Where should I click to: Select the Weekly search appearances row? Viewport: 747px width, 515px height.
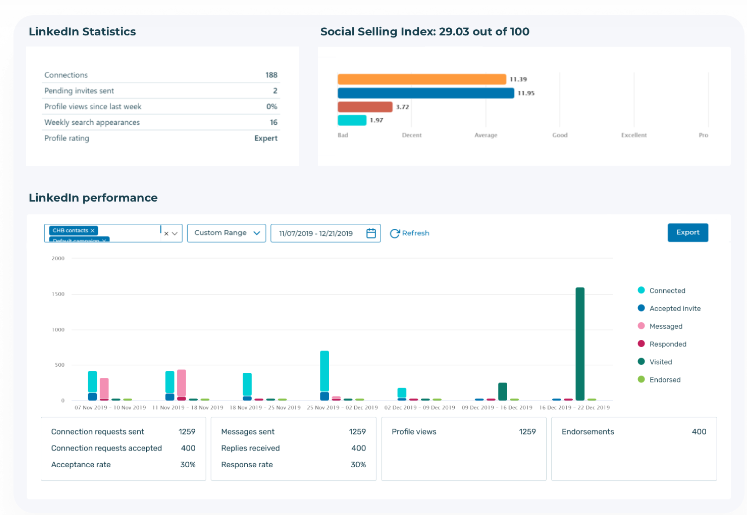[x=161, y=122]
